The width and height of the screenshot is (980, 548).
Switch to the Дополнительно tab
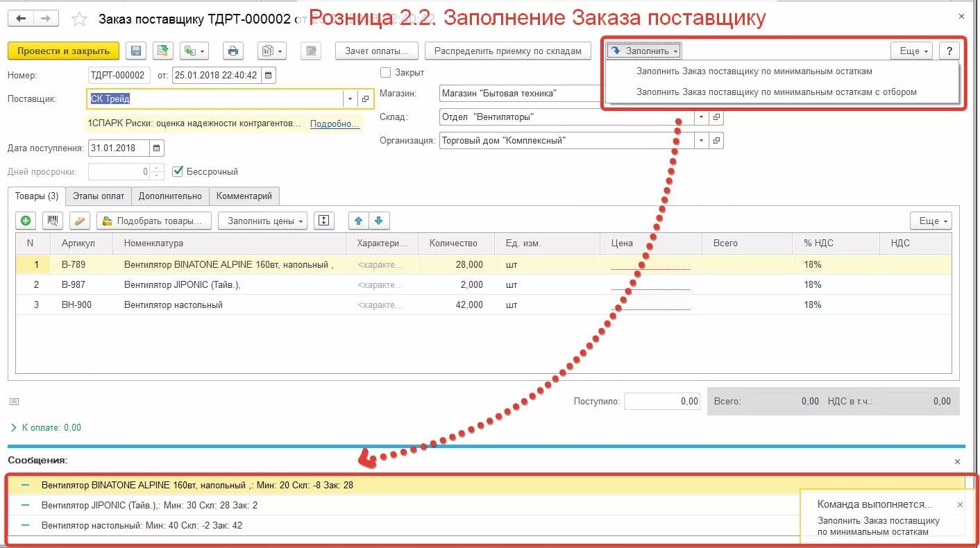coord(170,196)
